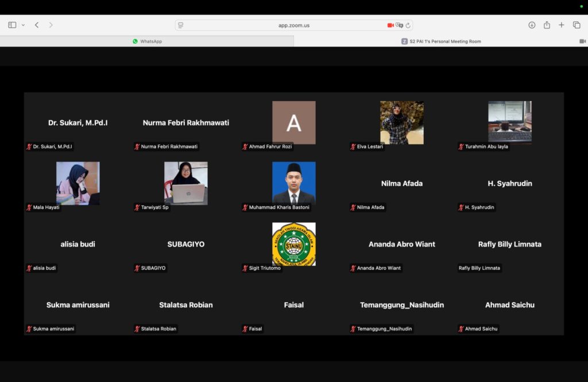Toggle the Safari sidebar button
588x382 pixels.
pos(12,25)
